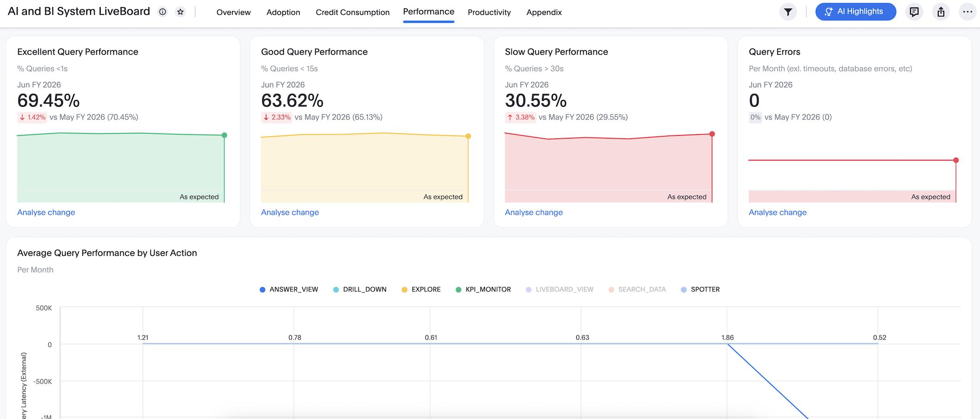Click Analyse change under Excellent Query Performance

coord(46,212)
